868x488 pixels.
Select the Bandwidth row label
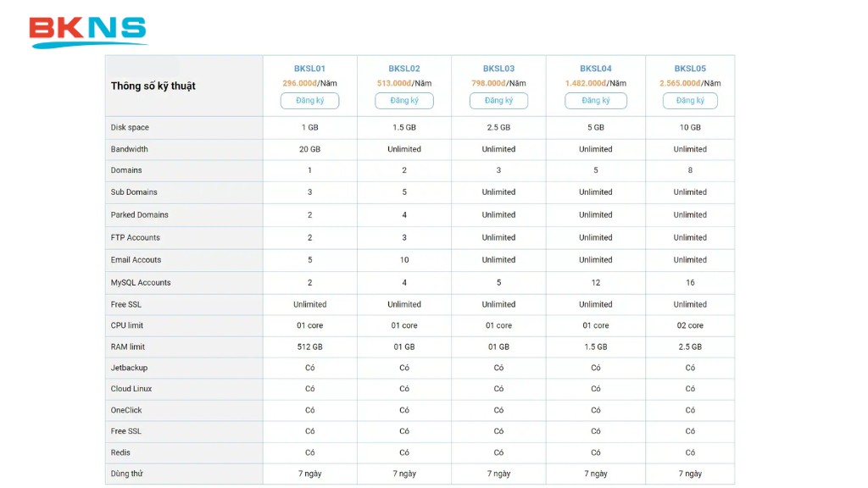pyautogui.click(x=130, y=149)
